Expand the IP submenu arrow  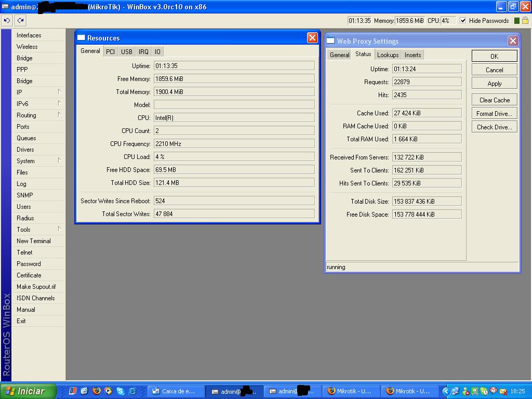(59, 91)
